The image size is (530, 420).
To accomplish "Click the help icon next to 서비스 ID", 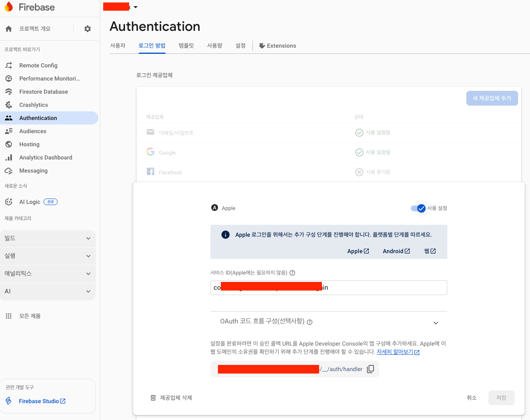I will click(292, 273).
